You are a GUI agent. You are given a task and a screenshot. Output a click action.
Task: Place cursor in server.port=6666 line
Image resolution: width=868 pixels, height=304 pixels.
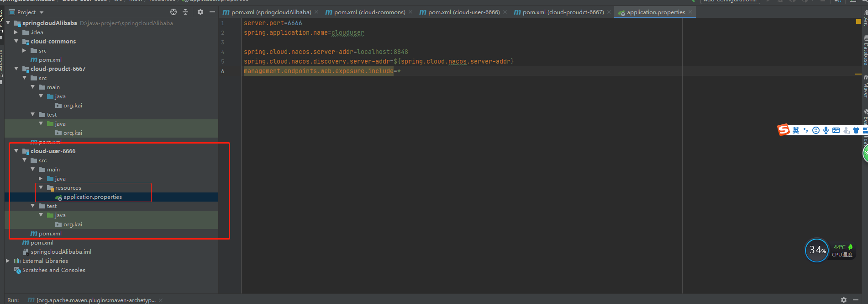(273, 23)
